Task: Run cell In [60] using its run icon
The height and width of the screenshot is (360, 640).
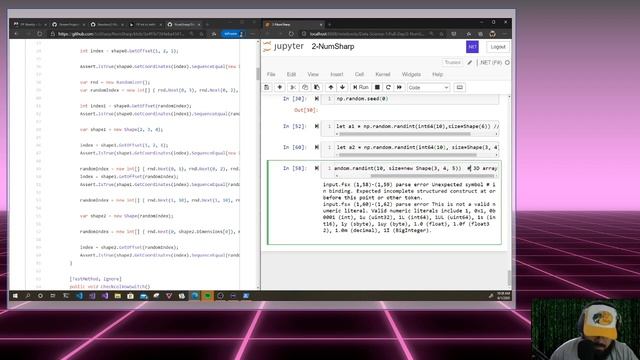Action: 317,147
